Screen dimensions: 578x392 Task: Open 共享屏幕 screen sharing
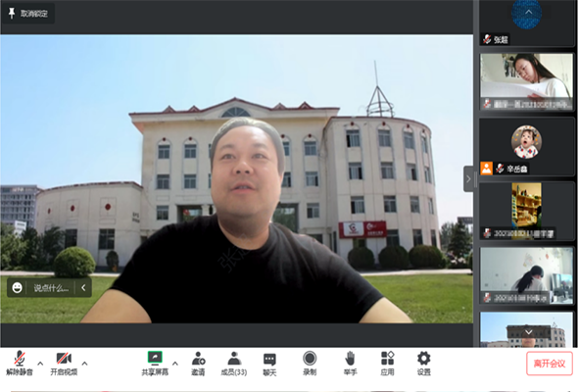[155, 364]
